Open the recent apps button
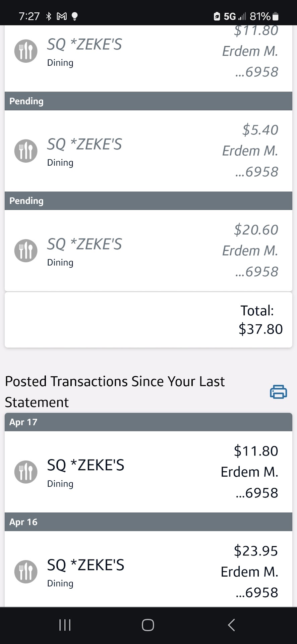Screen dimensions: 297x644 coord(65,625)
